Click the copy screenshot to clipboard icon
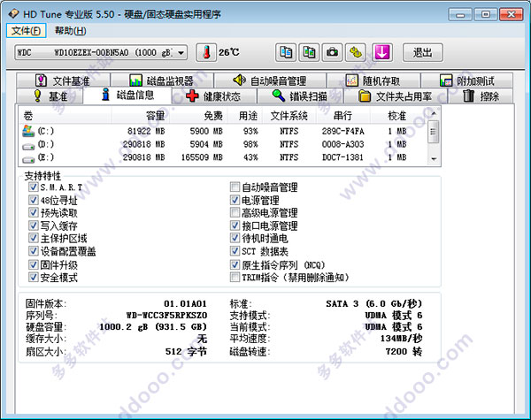531x420 pixels. [x=309, y=52]
